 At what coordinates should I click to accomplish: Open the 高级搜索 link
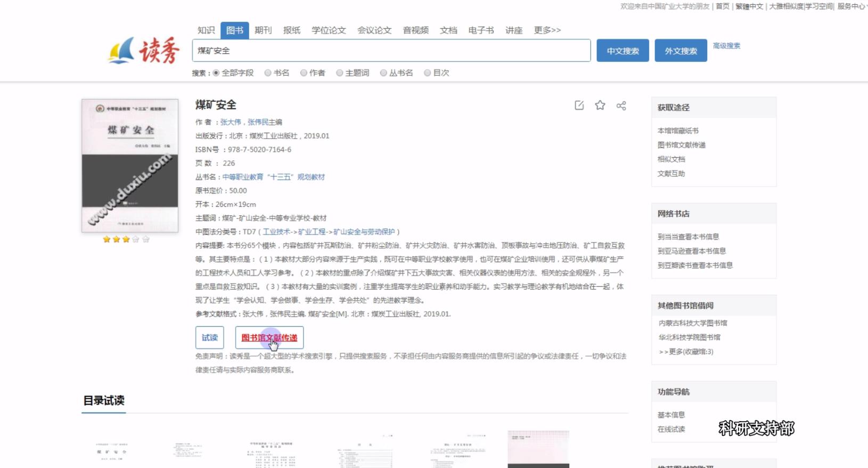726,46
